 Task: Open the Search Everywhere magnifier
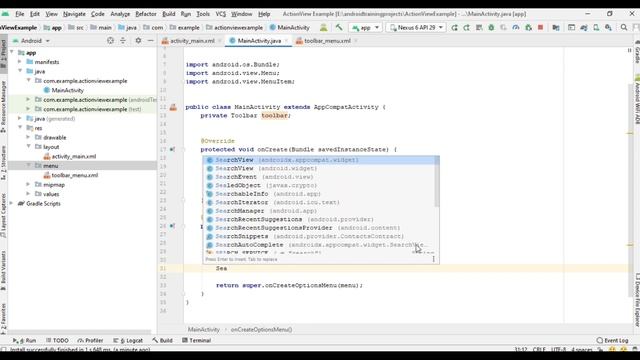(x=624, y=27)
